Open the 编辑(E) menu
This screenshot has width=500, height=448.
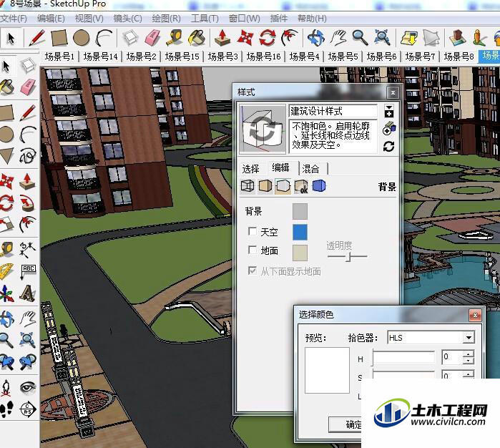coord(51,19)
